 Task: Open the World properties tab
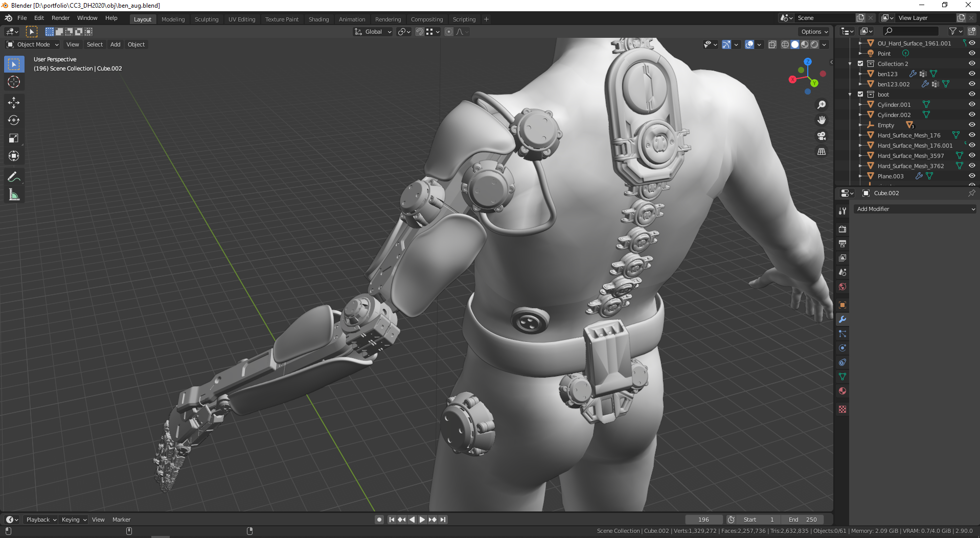[x=842, y=286]
